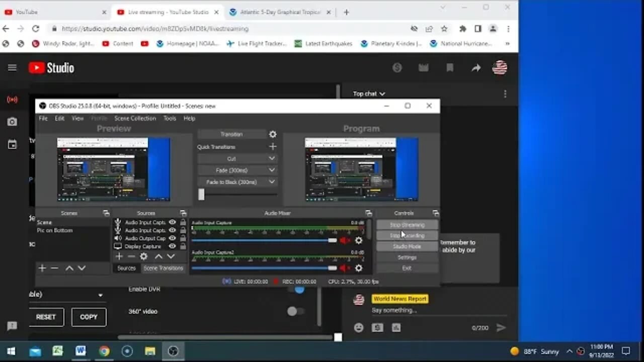Open Manage calendar icon in sidebar
The height and width of the screenshot is (362, 644).
point(12,145)
